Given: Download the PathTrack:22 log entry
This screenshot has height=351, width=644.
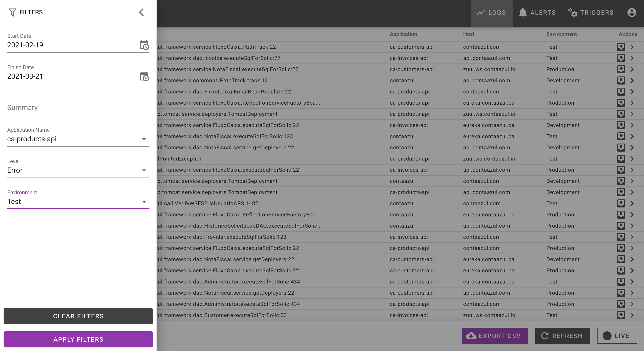Looking at the screenshot, I should tap(621, 47).
